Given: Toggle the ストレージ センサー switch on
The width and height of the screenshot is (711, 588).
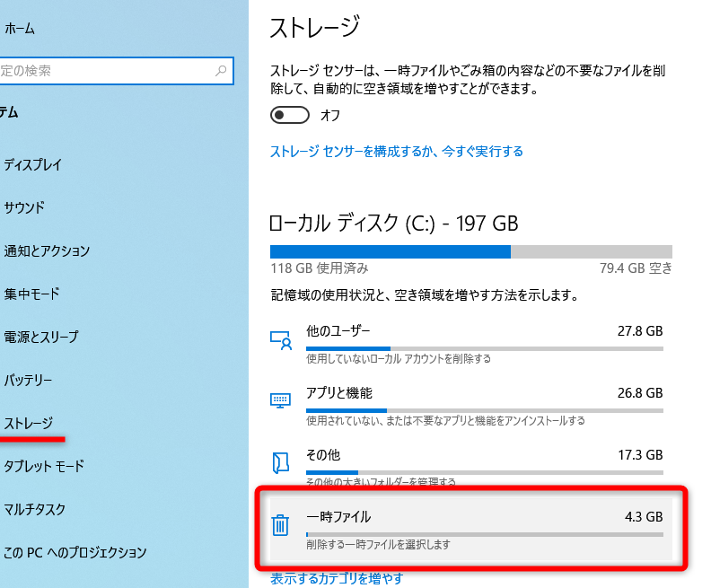Looking at the screenshot, I should 290,115.
